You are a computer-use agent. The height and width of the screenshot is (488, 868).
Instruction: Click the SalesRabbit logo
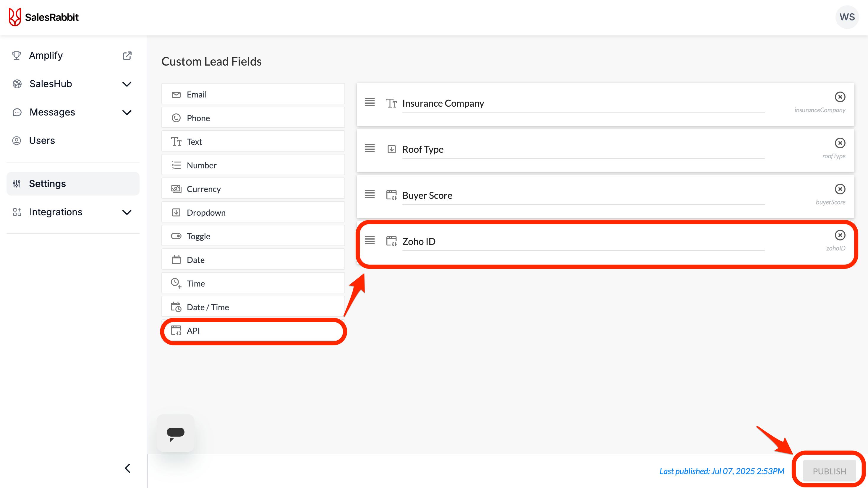coord(43,17)
